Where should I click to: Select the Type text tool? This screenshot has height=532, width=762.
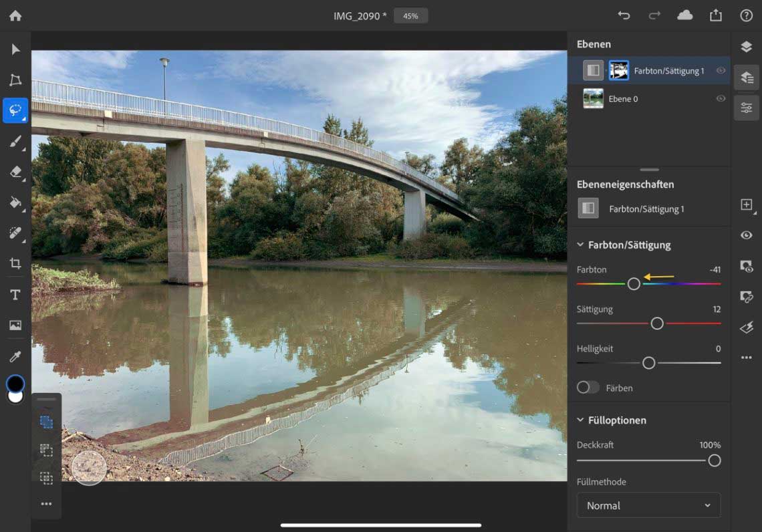[x=15, y=295]
